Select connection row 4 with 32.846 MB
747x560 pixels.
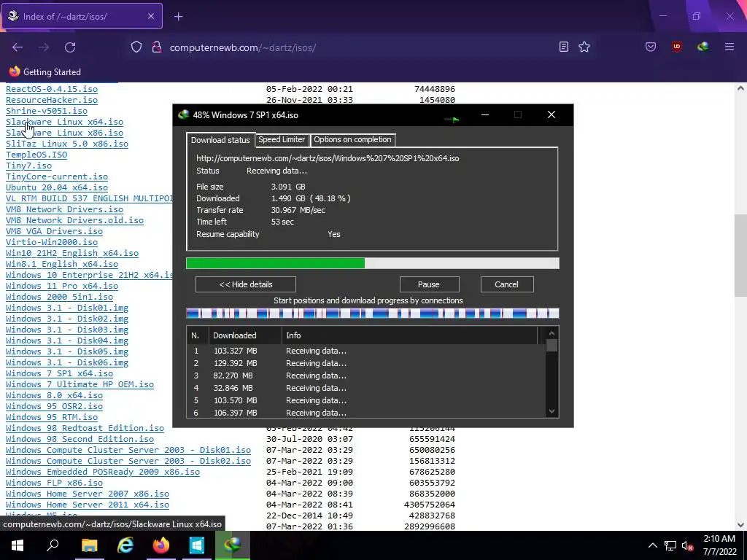366,388
